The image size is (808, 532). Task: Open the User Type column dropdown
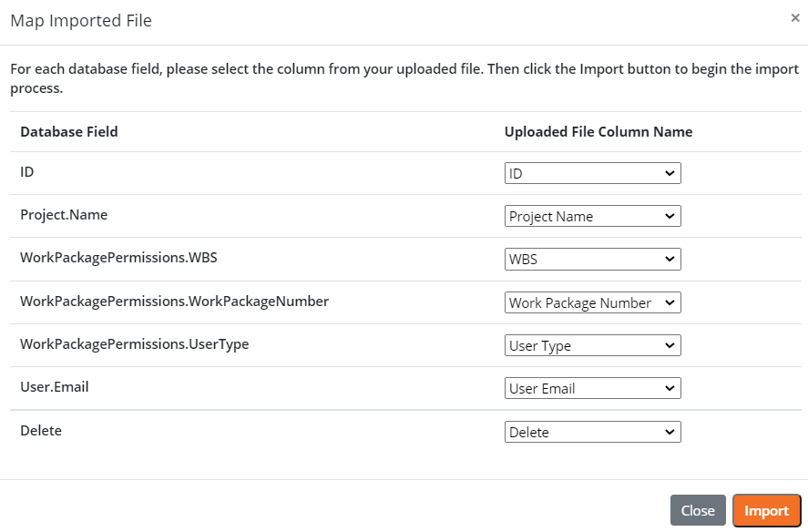click(592, 346)
